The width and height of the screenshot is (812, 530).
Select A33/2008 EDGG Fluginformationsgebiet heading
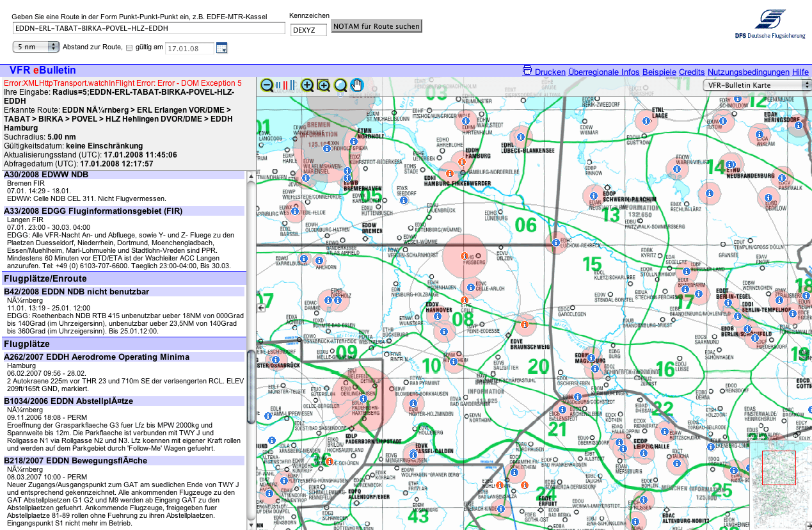(x=123, y=211)
